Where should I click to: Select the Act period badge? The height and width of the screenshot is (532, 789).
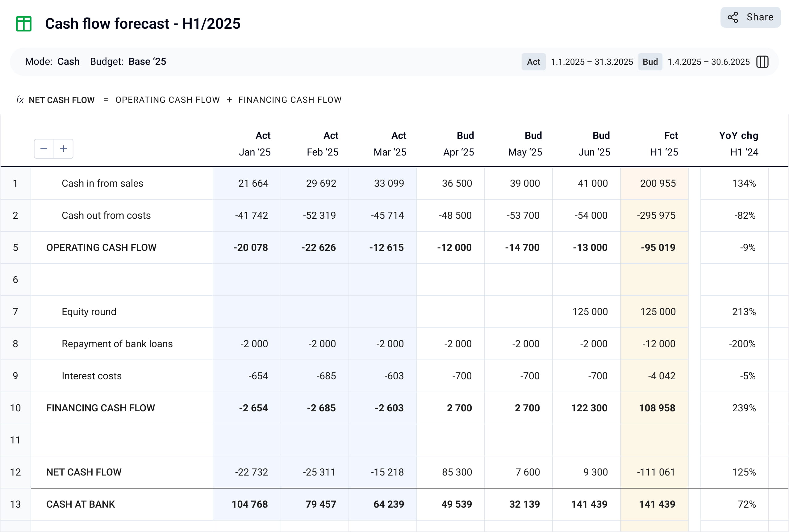[x=533, y=62]
